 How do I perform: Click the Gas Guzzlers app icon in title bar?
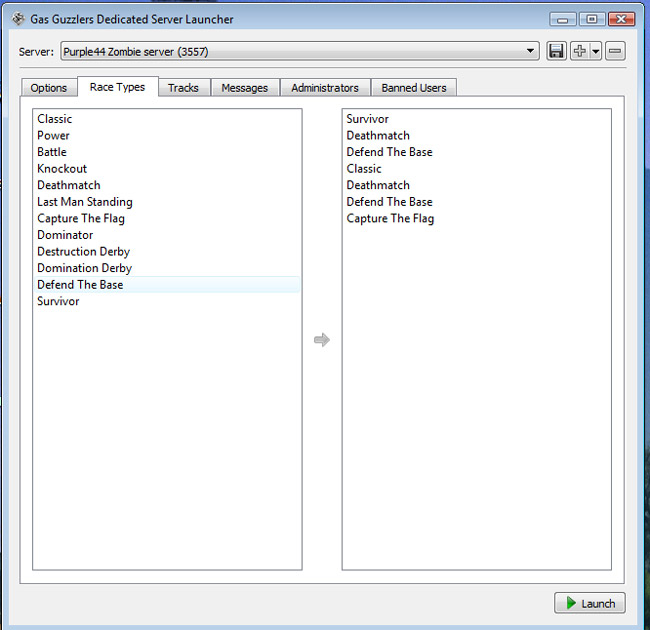point(18,19)
